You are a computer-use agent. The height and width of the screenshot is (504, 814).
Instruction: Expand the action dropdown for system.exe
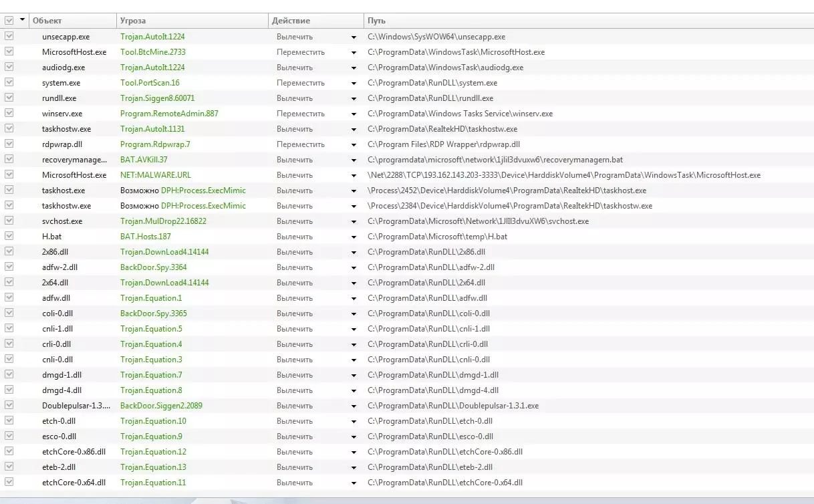pos(354,83)
